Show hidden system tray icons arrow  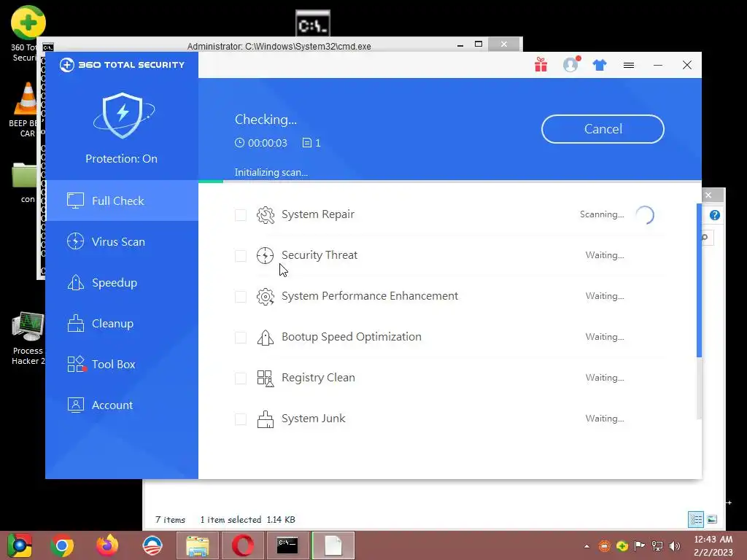587,546
